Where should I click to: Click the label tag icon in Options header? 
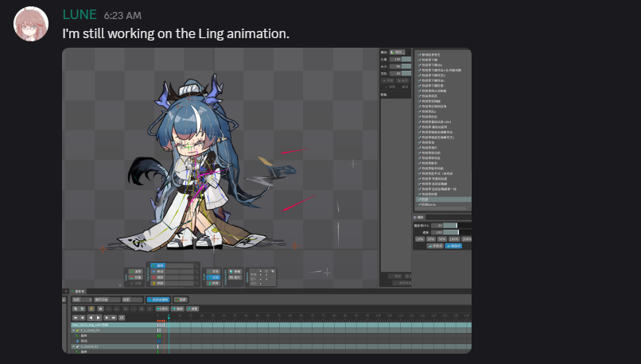(272, 271)
